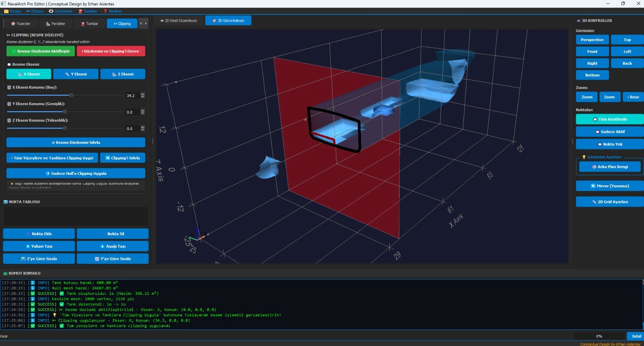
Task: Set the 3D view to Left
Action: [627, 52]
